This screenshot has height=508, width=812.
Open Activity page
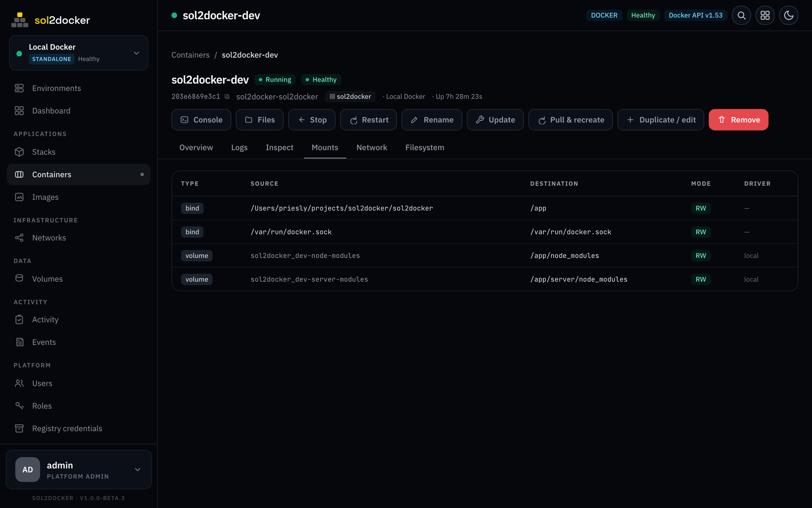[79, 319]
